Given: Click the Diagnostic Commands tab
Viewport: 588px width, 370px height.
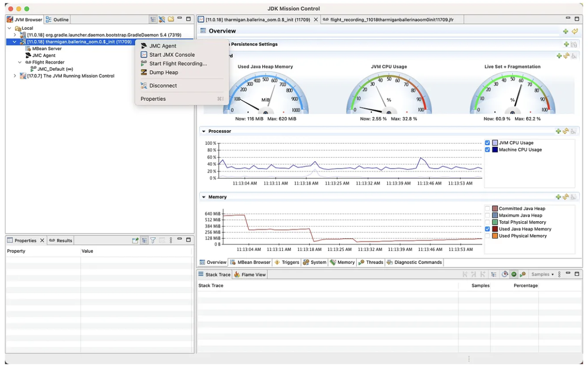Looking at the screenshot, I should (x=414, y=262).
